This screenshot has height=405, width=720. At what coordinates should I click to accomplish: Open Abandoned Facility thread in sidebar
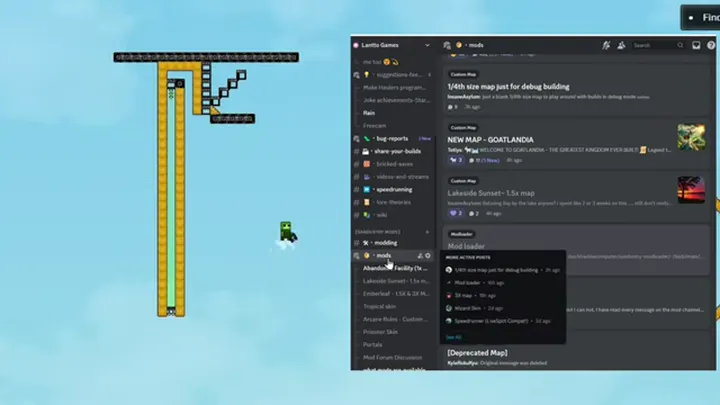point(395,268)
